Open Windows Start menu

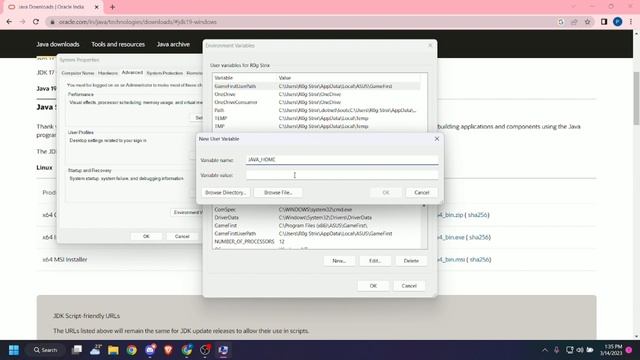click(x=13, y=350)
